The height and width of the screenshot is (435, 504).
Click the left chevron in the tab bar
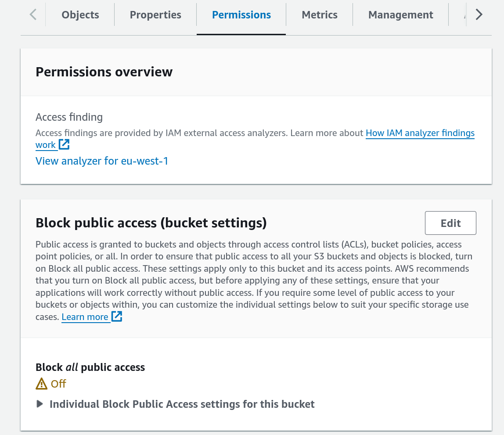click(33, 14)
